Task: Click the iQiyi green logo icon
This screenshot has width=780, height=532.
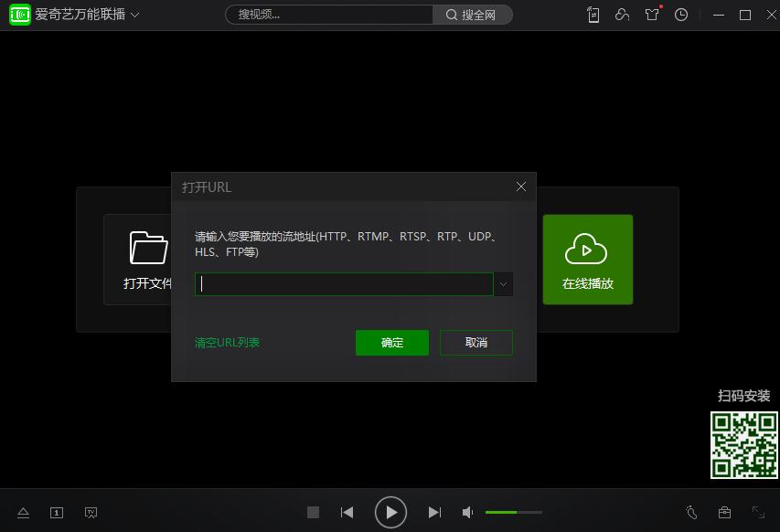Action: pos(20,15)
